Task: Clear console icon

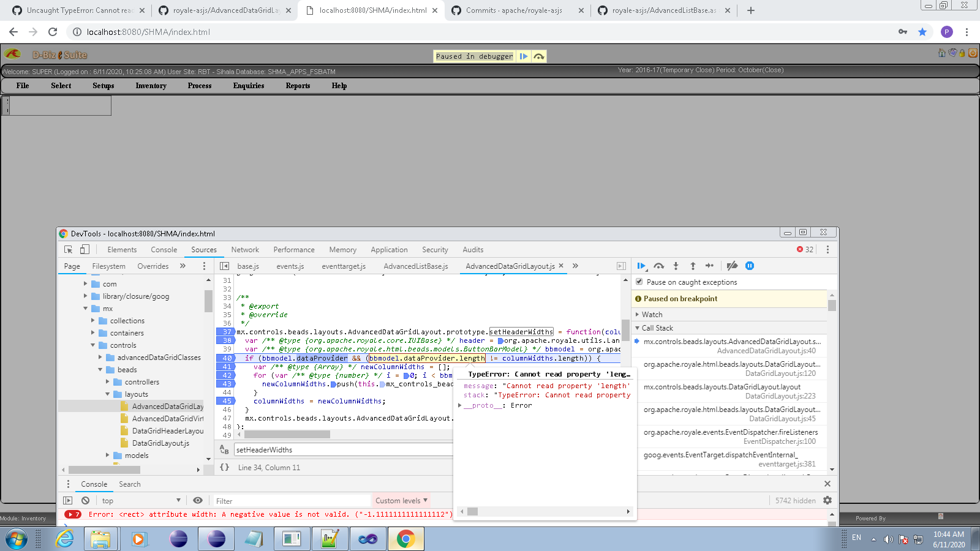Action: [x=86, y=501]
